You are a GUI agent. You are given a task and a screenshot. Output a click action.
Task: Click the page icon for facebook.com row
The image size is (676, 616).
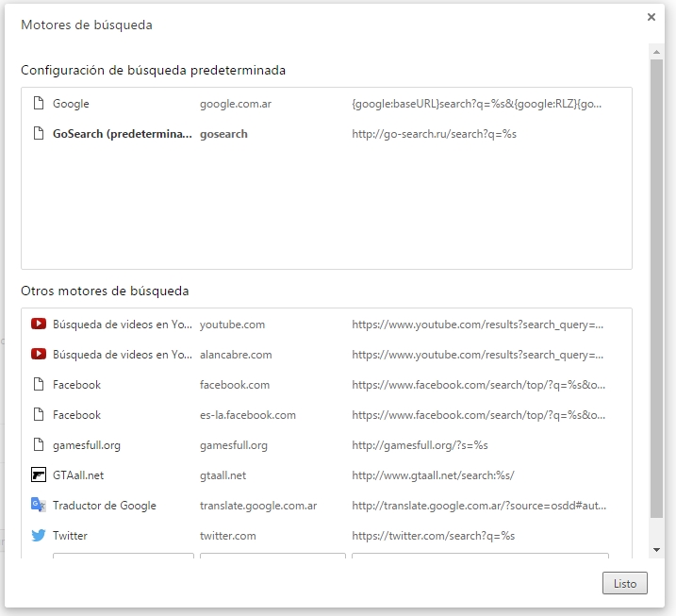pos(39,384)
